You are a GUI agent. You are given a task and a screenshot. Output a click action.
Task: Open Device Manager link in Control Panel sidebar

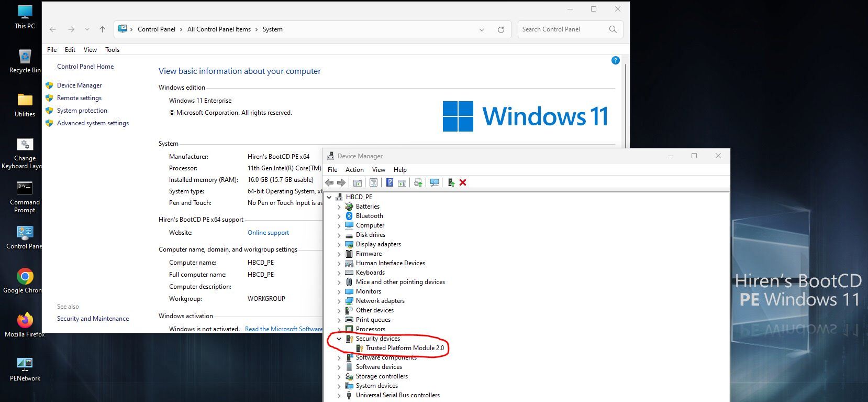click(x=79, y=85)
